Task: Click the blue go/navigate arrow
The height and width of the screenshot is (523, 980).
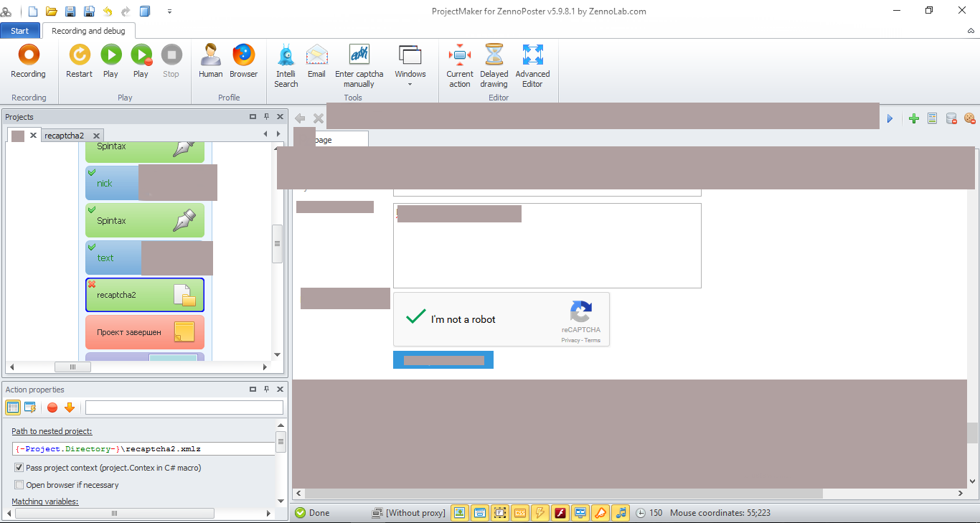Action: pyautogui.click(x=890, y=118)
